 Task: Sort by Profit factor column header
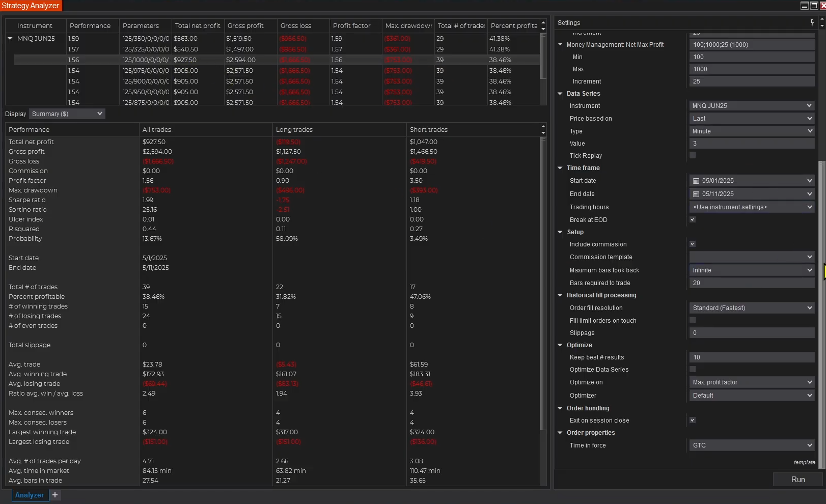pyautogui.click(x=352, y=25)
